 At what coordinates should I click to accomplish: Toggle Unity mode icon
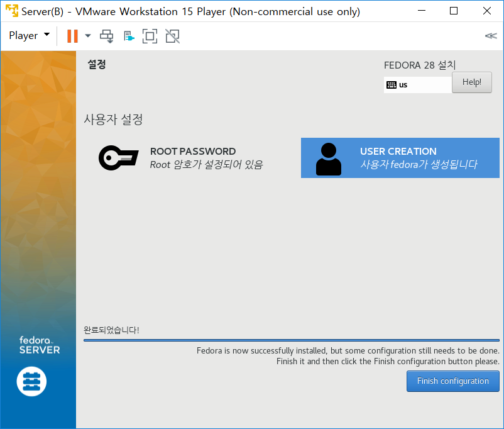173,36
